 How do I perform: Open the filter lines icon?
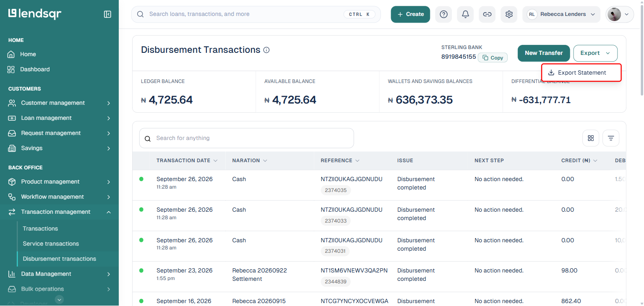(x=611, y=138)
